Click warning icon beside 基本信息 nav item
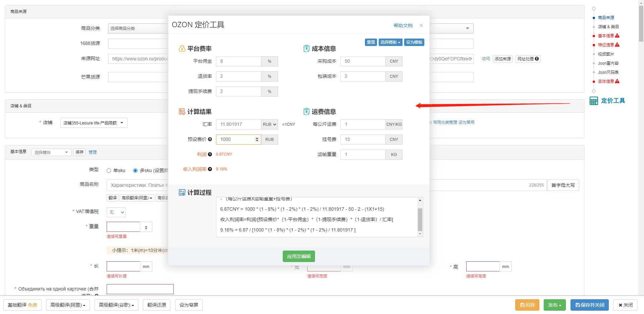The width and height of the screenshot is (644, 314). point(617,36)
